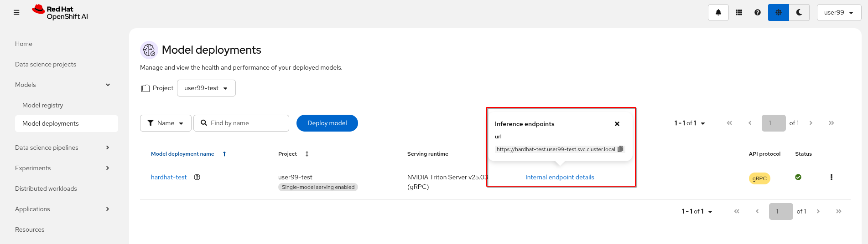The image size is (868, 244).
Task: Go to previous page in bottom pagination
Action: click(x=757, y=212)
